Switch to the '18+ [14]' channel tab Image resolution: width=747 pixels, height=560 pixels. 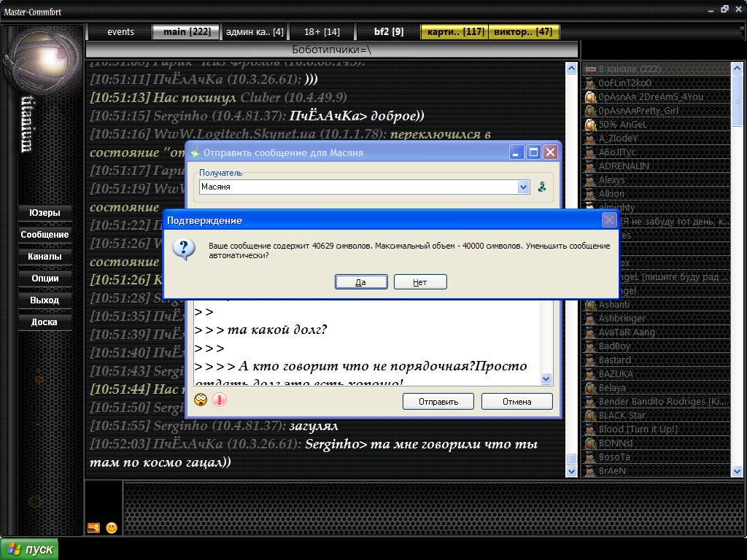(322, 32)
